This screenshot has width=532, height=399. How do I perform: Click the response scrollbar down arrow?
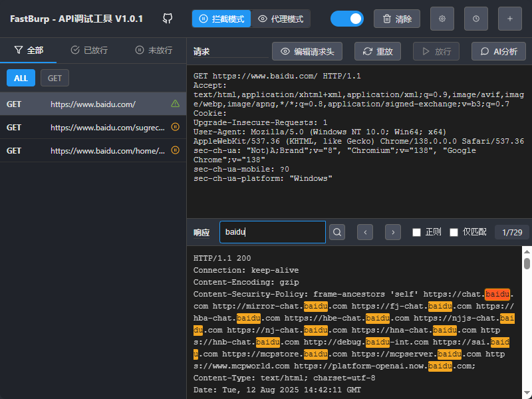tap(527, 393)
